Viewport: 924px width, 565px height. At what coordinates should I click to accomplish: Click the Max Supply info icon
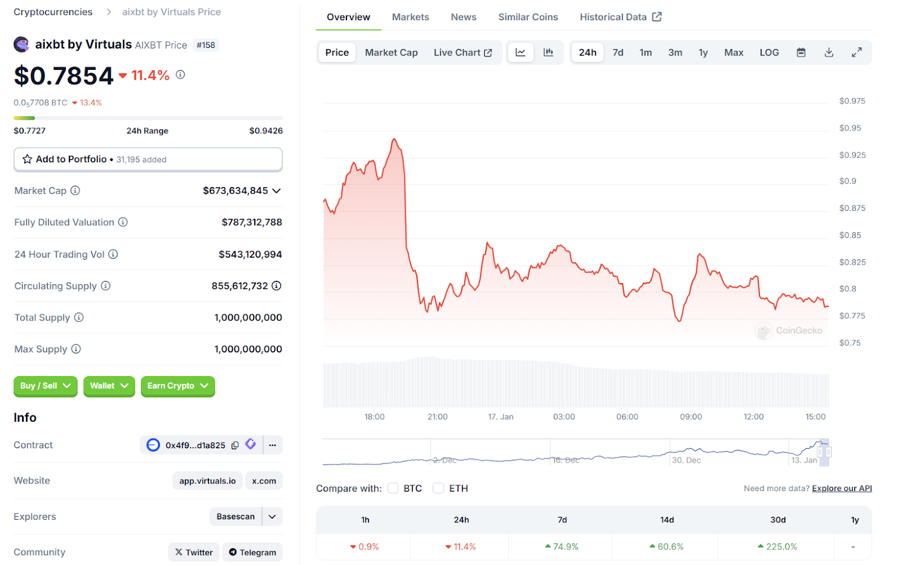pos(76,349)
